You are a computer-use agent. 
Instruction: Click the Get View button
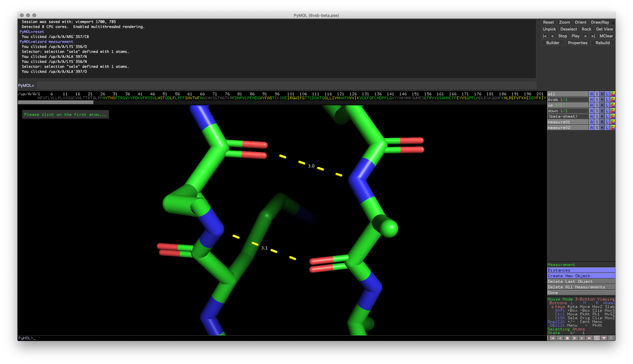click(604, 29)
